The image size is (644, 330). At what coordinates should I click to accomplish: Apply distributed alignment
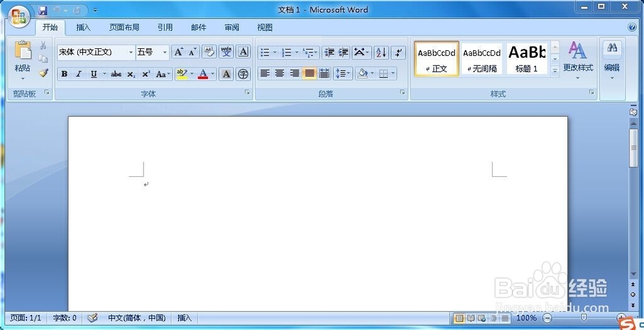tap(324, 73)
